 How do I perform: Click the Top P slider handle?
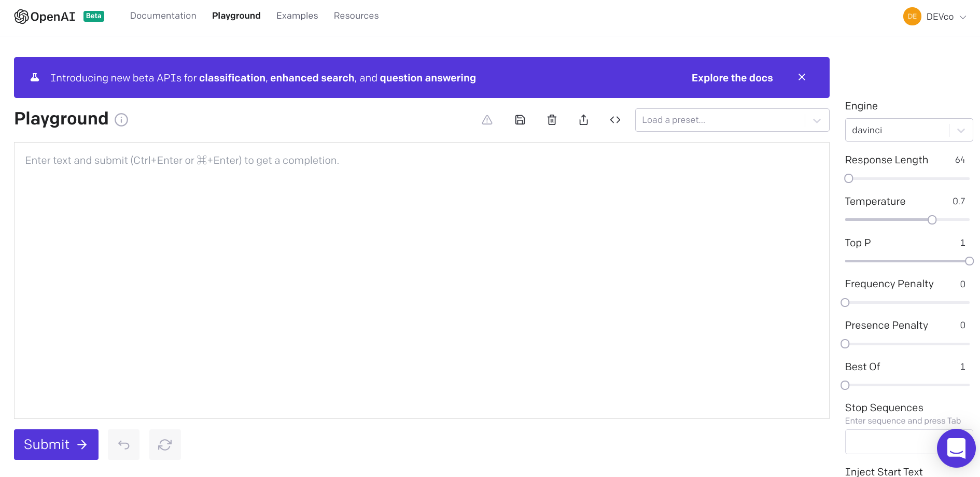(x=969, y=261)
